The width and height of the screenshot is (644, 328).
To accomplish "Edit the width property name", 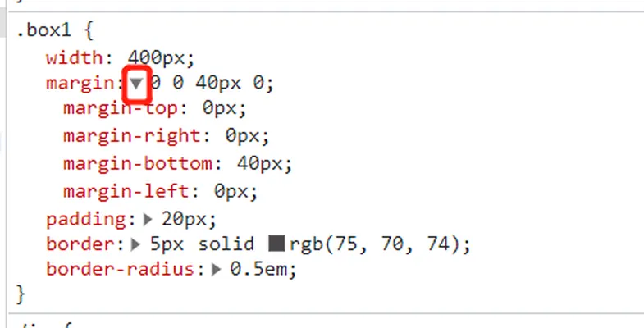I will [75, 57].
